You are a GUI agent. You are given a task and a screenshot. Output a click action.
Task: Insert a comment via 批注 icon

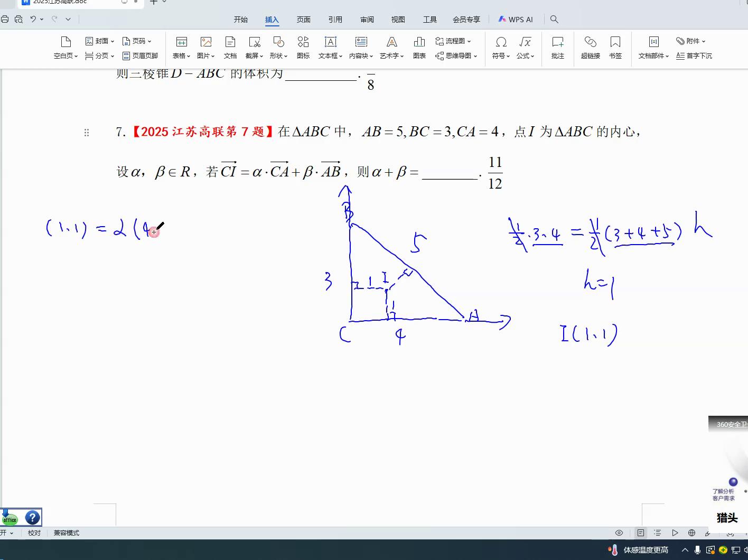pyautogui.click(x=557, y=42)
